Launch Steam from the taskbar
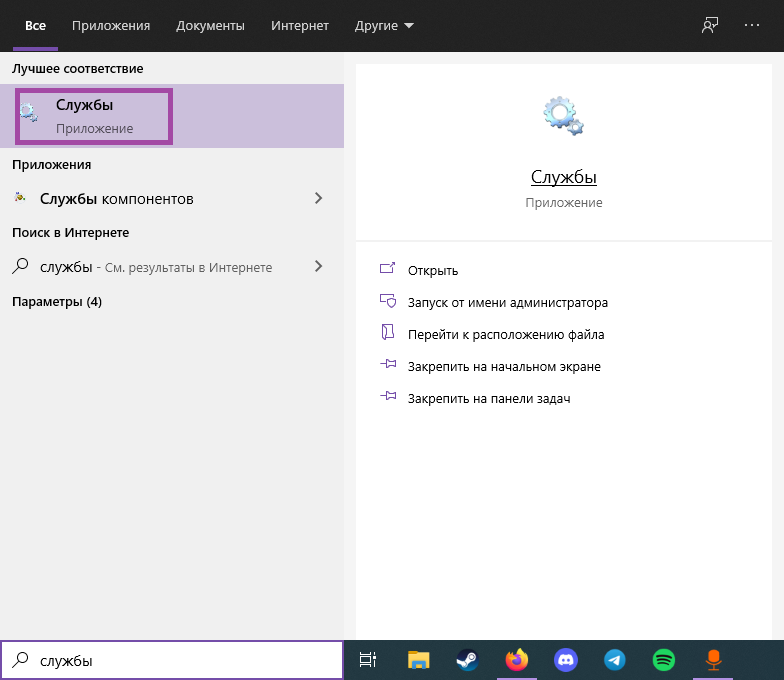This screenshot has height=680, width=784. pos(468,660)
